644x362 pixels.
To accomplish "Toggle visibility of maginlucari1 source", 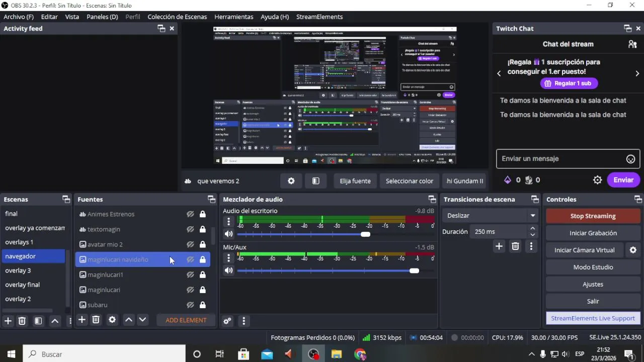I will point(190,275).
